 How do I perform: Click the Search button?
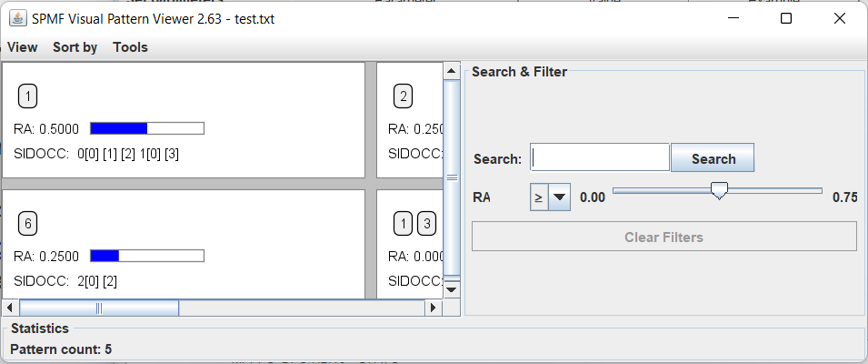(x=713, y=158)
